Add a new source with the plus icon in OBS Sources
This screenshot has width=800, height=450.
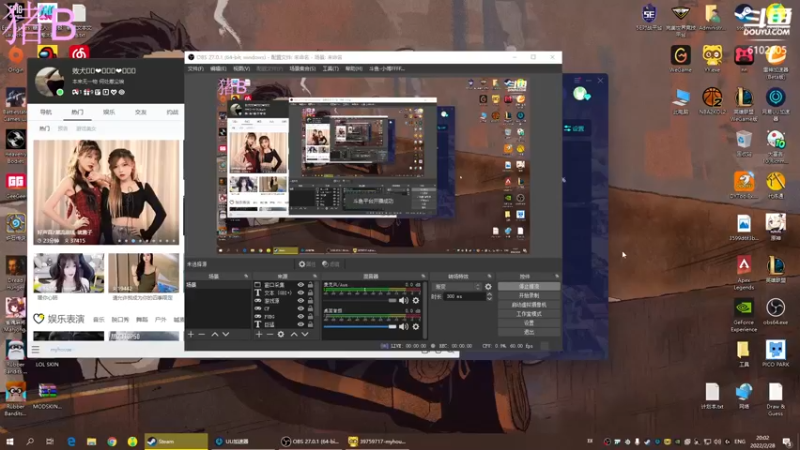pos(259,334)
